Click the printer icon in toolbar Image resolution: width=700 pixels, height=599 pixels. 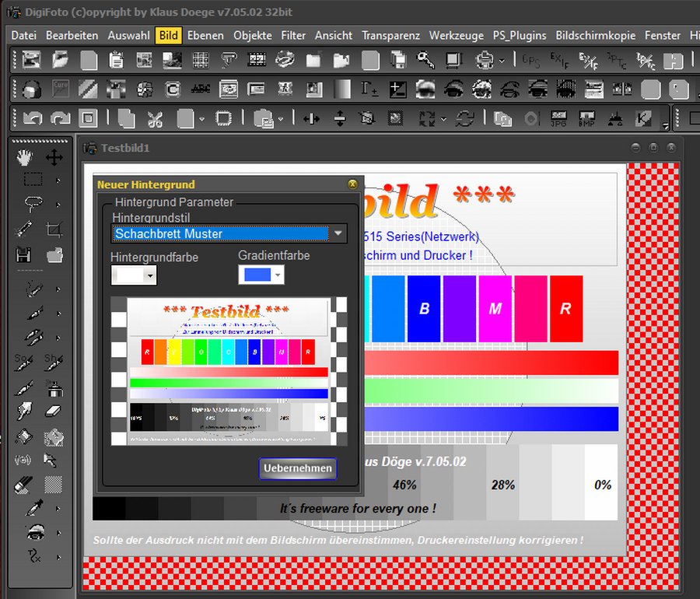pyautogui.click(x=485, y=60)
